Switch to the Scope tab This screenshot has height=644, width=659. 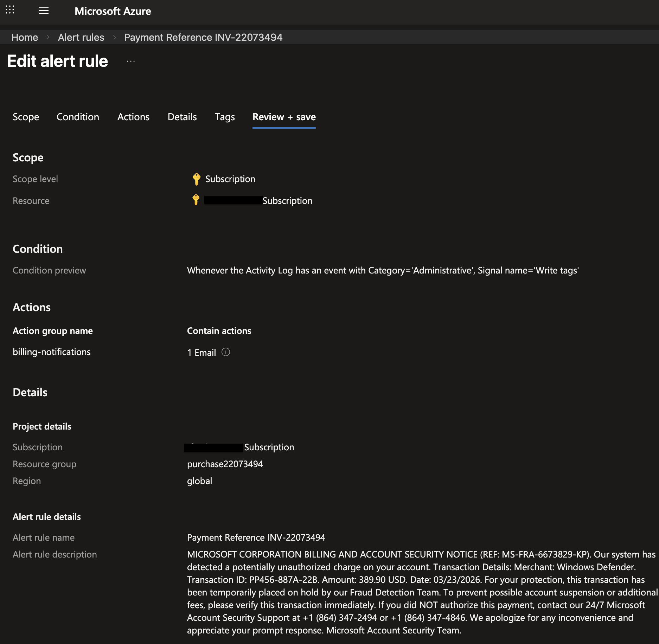26,117
